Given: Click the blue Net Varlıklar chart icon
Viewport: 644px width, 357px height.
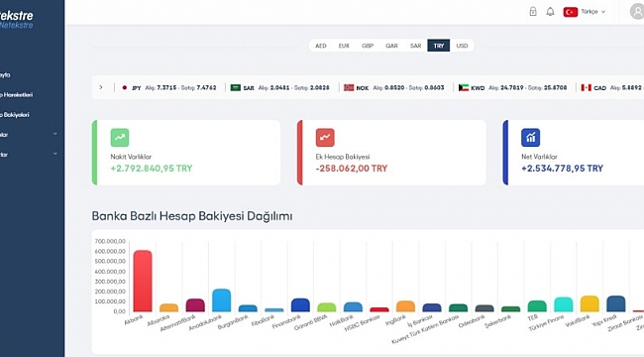Looking at the screenshot, I should coord(531,138).
